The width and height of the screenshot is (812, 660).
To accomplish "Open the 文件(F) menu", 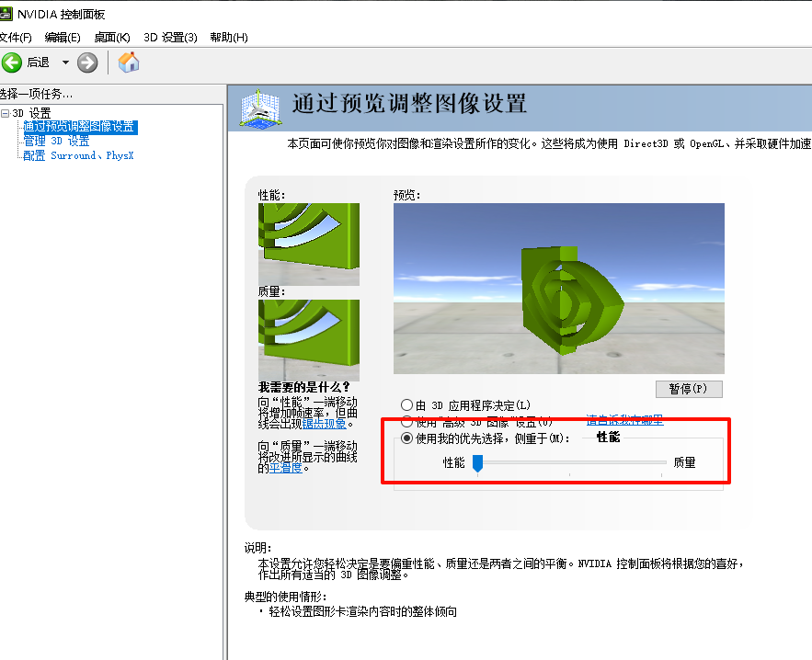I will point(16,38).
